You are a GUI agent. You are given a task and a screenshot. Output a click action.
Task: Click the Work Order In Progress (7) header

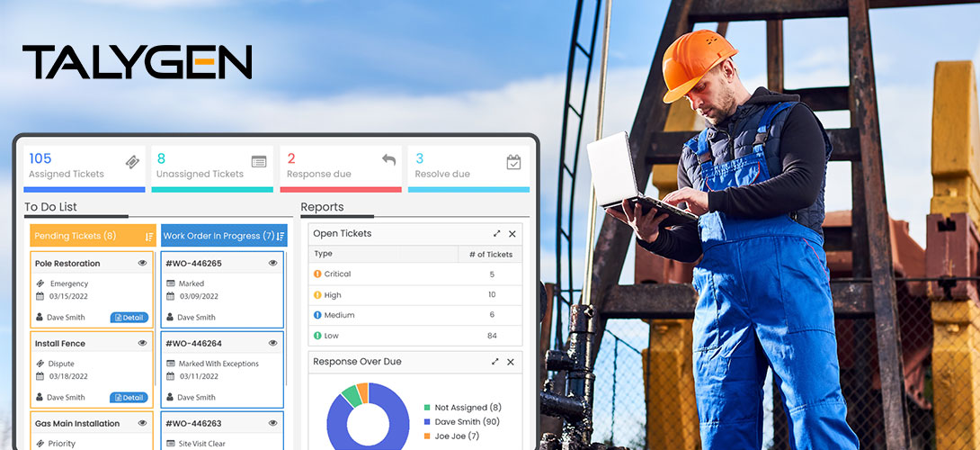pos(224,236)
